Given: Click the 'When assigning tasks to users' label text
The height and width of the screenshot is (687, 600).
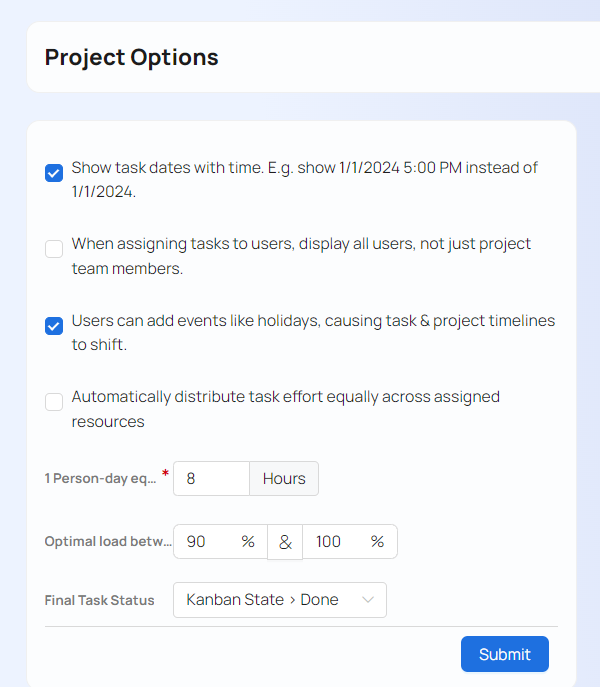Looking at the screenshot, I should (300, 244).
